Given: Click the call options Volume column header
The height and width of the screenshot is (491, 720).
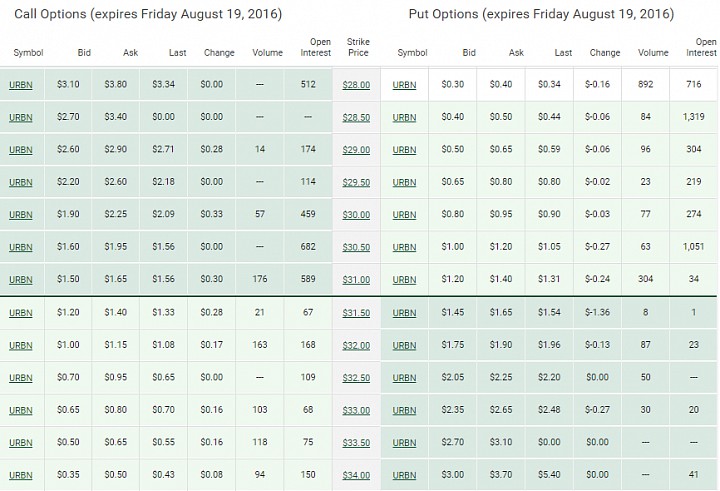Looking at the screenshot, I should pyautogui.click(x=267, y=53).
